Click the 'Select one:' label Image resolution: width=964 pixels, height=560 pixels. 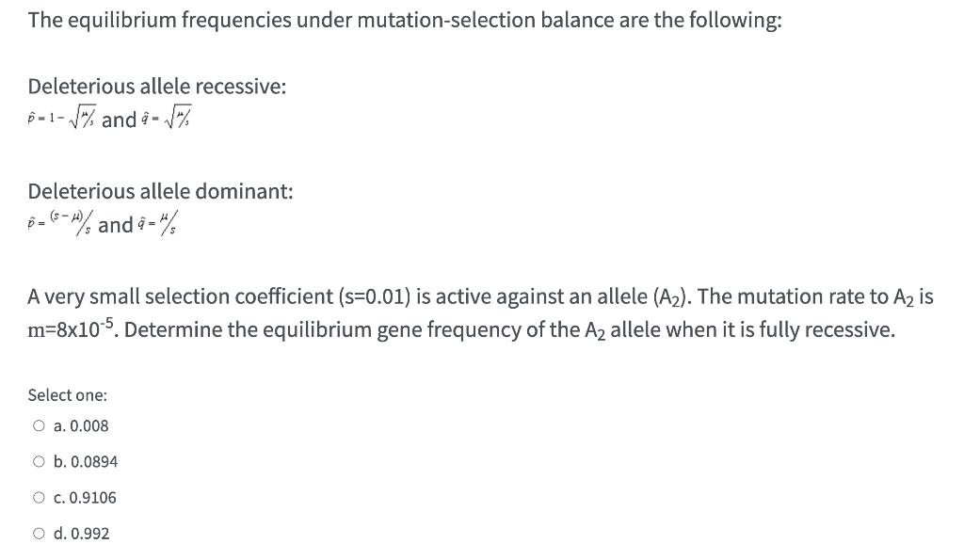[68, 394]
